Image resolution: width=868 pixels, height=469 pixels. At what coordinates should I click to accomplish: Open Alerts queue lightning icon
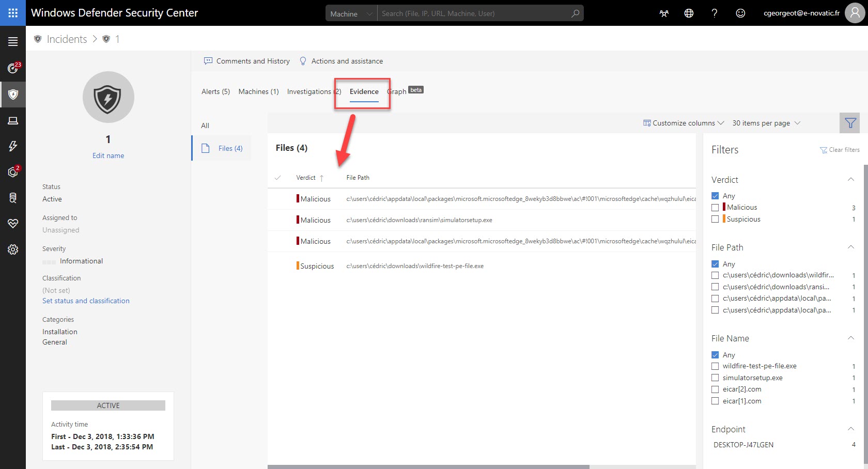pyautogui.click(x=13, y=146)
